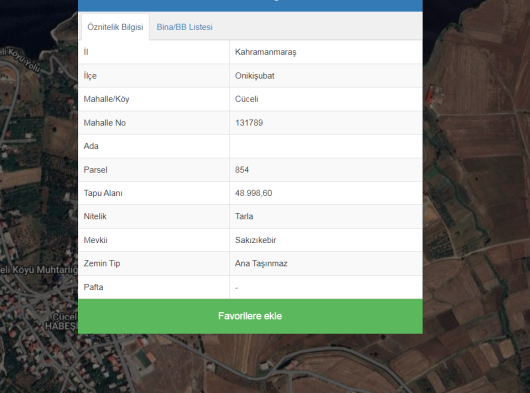Click the Favorilere ekle button
Screen dimensions: 530x393
(250, 316)
